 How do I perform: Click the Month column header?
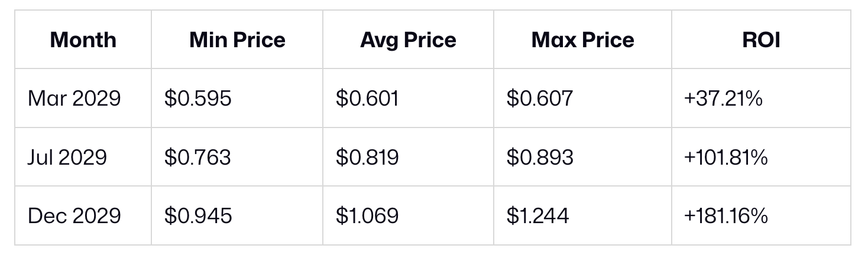coord(83,40)
